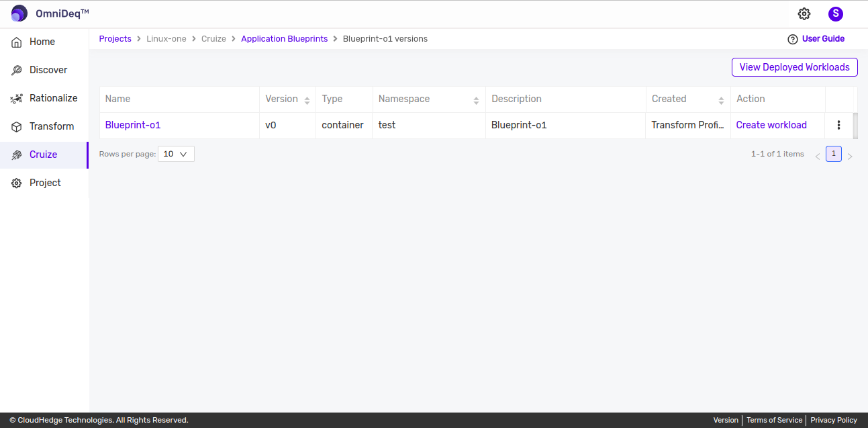Open Discover in sidebar

pos(44,70)
